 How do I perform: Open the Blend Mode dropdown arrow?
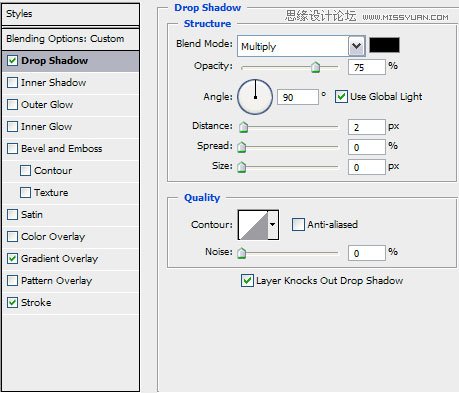point(356,46)
